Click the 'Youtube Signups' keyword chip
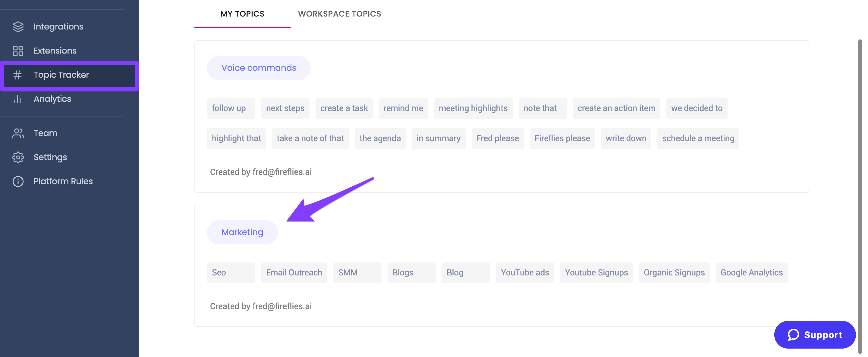Screen dimensions: 868x357 click(596, 272)
